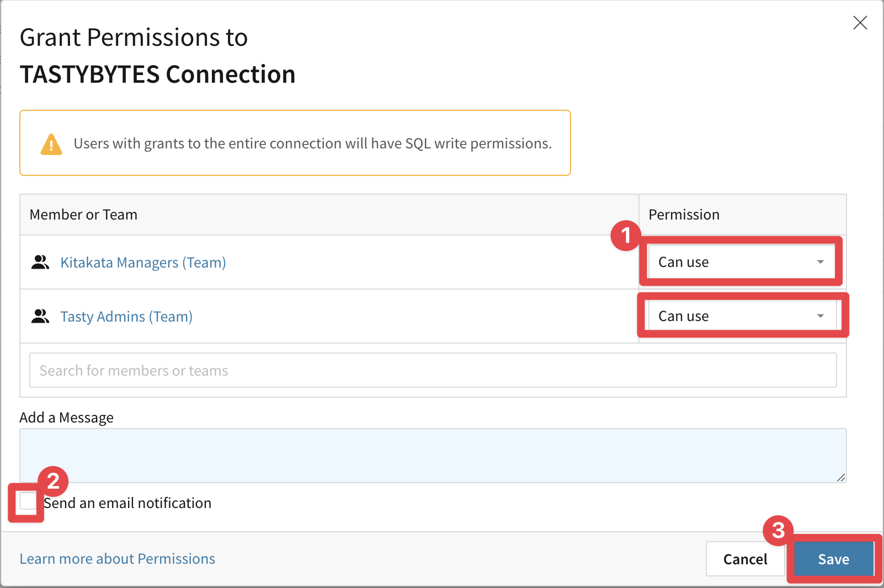Save the granted permissions
Viewport: 884px width, 588px height.
click(x=833, y=559)
